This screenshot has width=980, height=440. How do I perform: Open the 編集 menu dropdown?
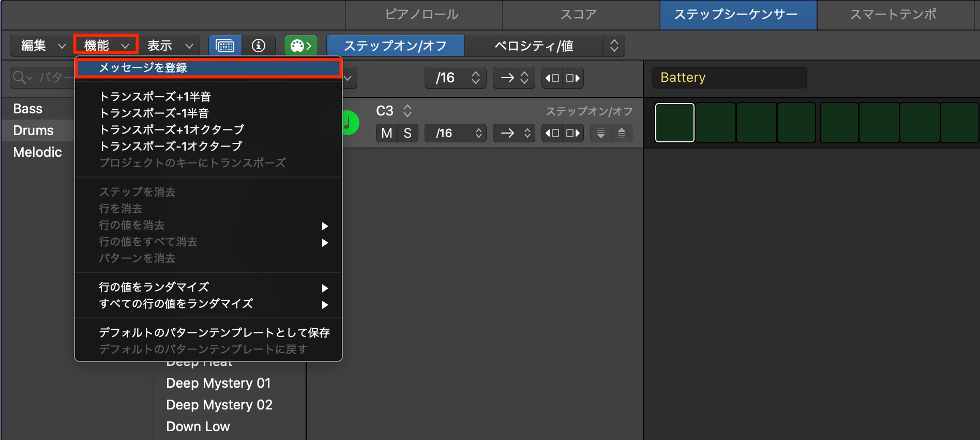42,46
